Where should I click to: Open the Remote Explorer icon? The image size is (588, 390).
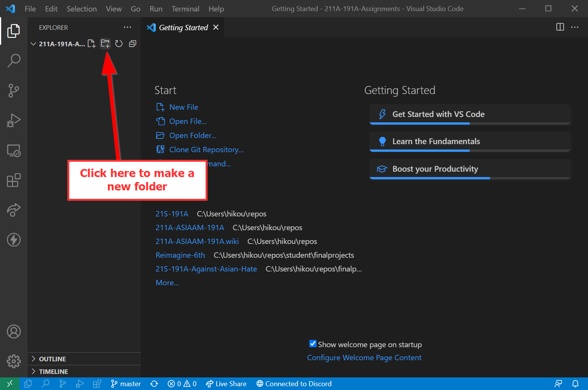tap(14, 151)
